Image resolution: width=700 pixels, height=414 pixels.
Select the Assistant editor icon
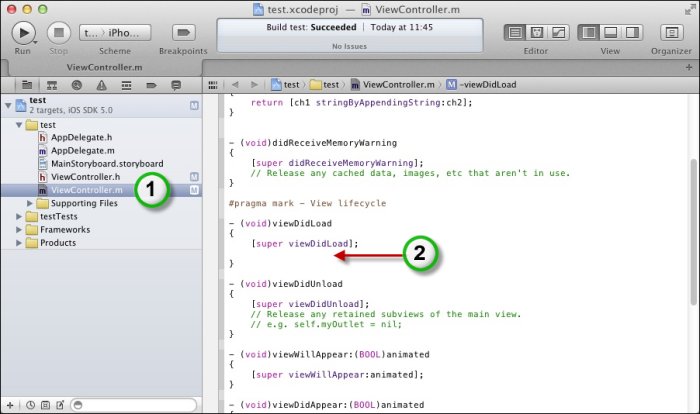pyautogui.click(x=537, y=33)
